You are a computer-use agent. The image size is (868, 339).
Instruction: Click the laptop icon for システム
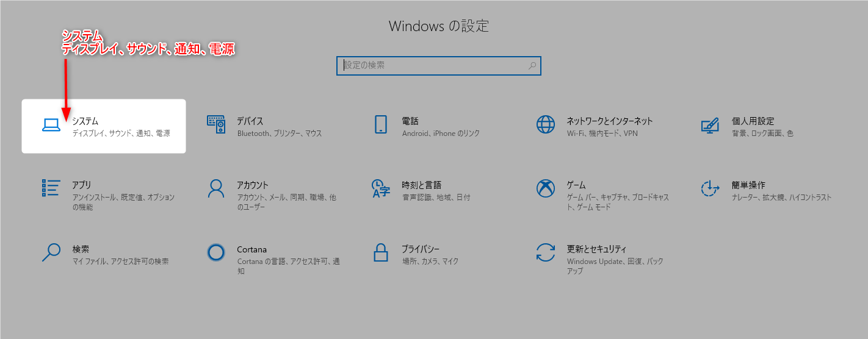click(51, 126)
